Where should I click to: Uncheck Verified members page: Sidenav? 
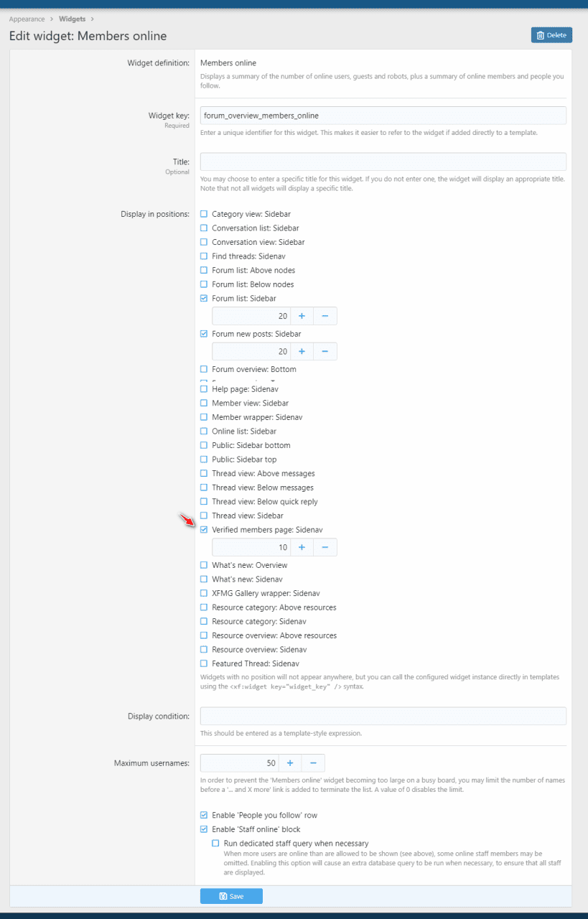coord(204,530)
